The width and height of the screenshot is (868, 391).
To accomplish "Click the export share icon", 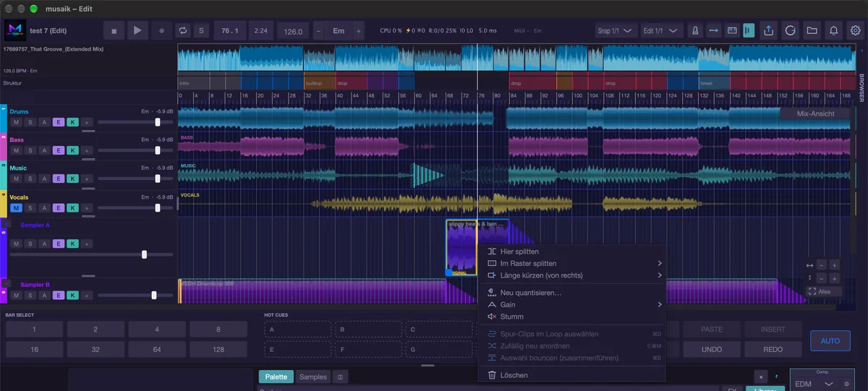I will coord(769,31).
